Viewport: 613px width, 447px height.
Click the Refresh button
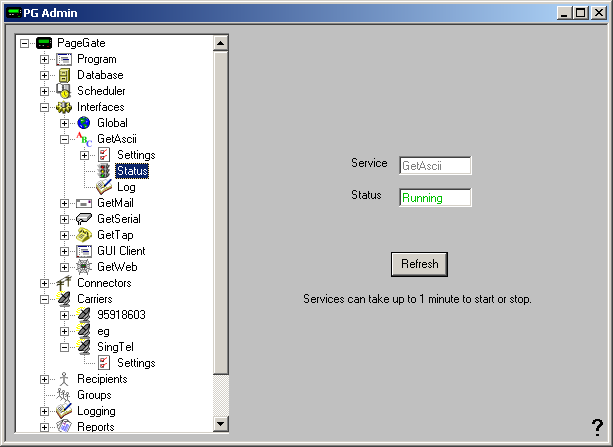419,264
